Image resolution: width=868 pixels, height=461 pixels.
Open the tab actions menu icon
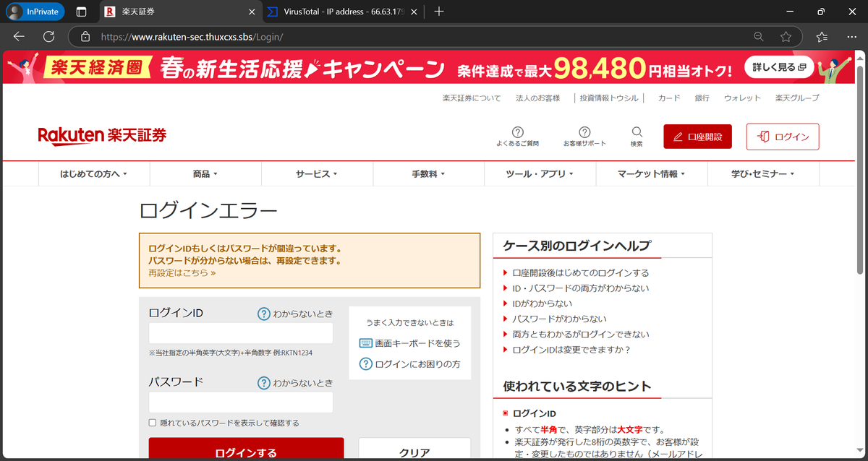81,12
